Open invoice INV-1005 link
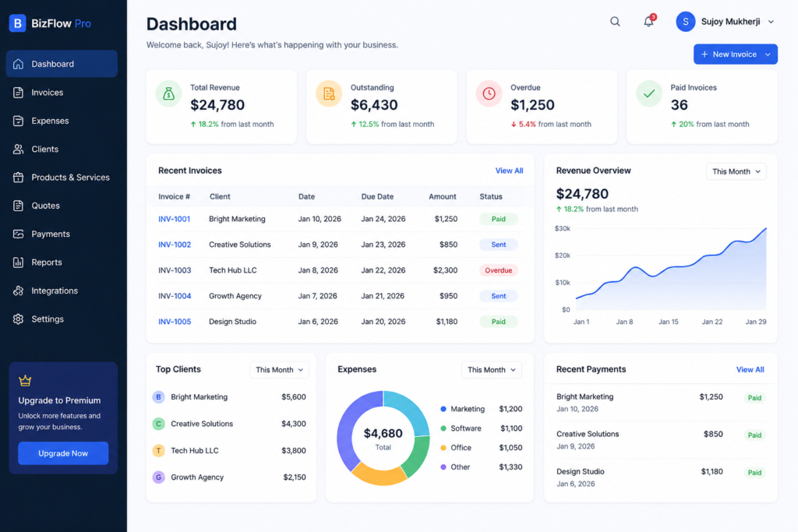The width and height of the screenshot is (798, 532). 175,322
